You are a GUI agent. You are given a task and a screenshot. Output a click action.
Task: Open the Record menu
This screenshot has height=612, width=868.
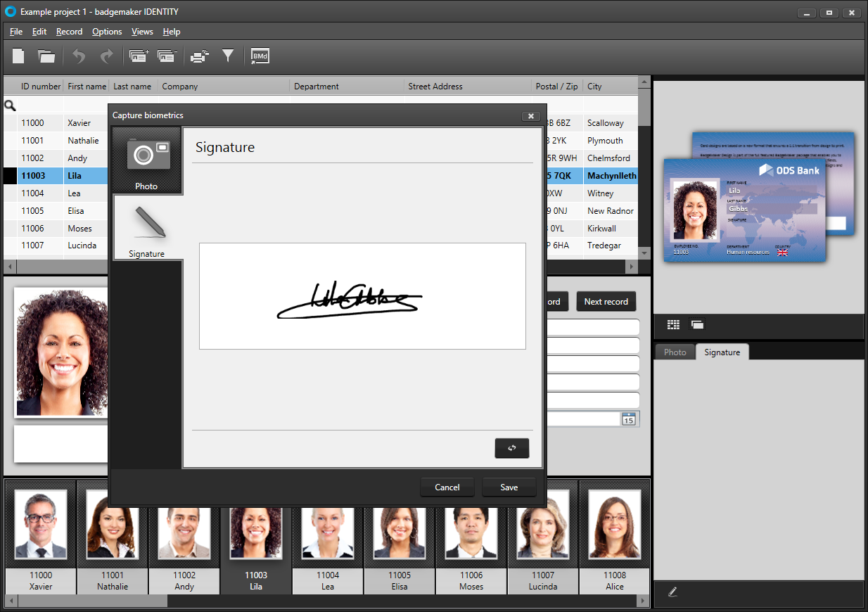[69, 32]
